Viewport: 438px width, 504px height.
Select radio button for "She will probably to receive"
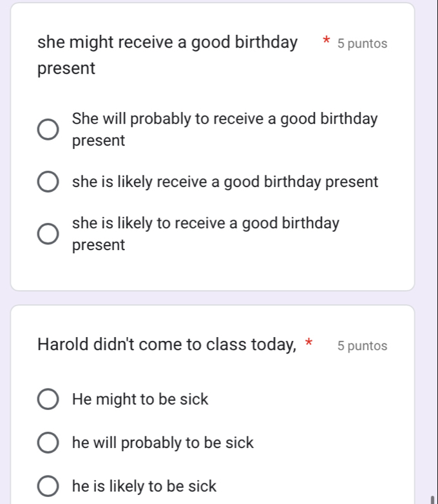(48, 130)
